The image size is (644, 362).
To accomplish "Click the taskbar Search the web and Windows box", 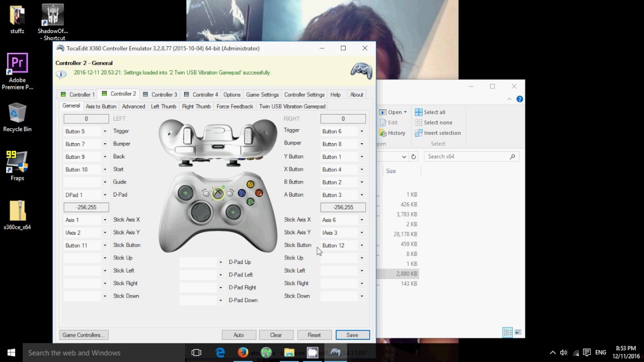I will [104, 352].
